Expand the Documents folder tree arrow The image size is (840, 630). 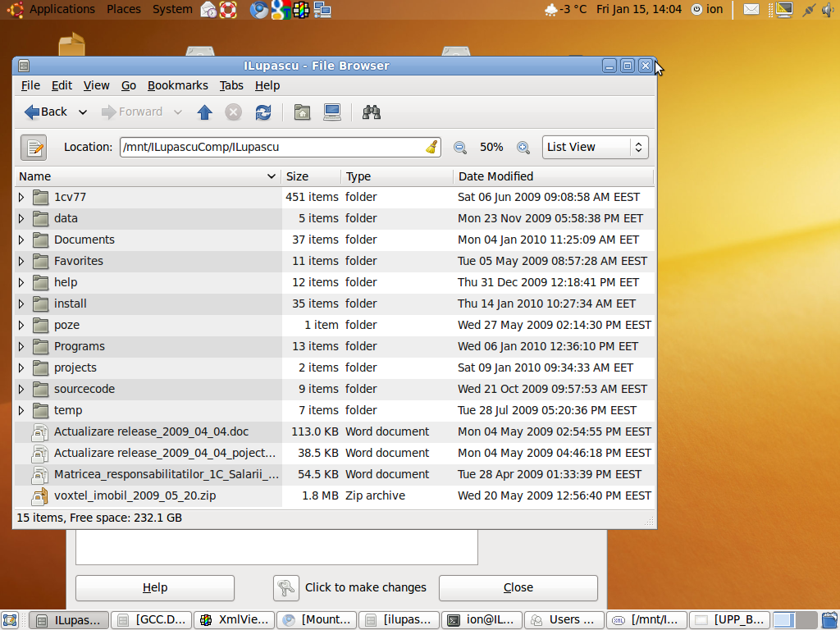(21, 240)
